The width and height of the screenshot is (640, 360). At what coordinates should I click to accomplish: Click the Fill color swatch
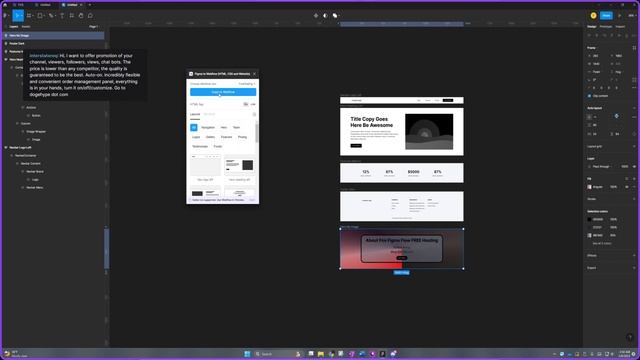click(589, 187)
